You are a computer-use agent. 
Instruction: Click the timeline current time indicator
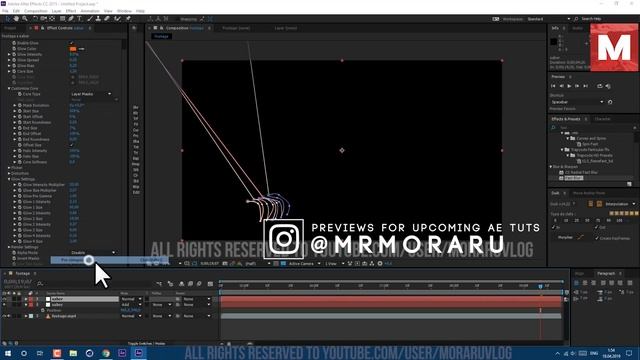540,287
